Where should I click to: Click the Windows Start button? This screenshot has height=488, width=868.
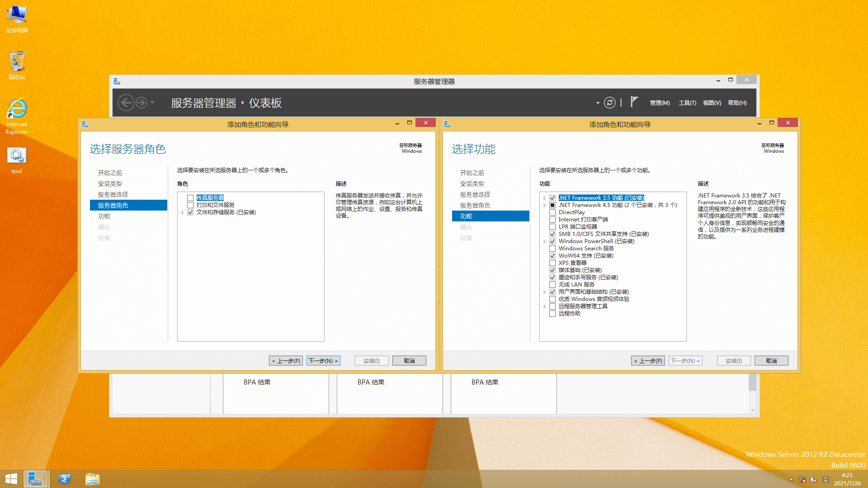tap(11, 479)
